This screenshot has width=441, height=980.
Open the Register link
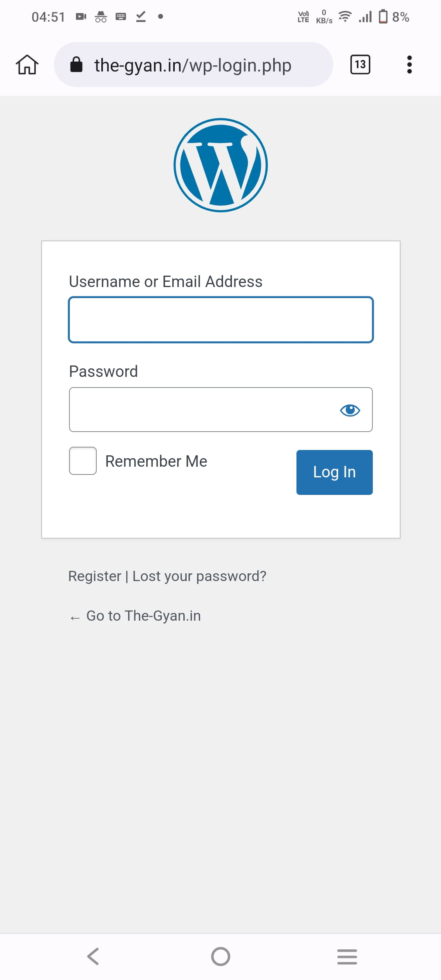pyautogui.click(x=95, y=576)
